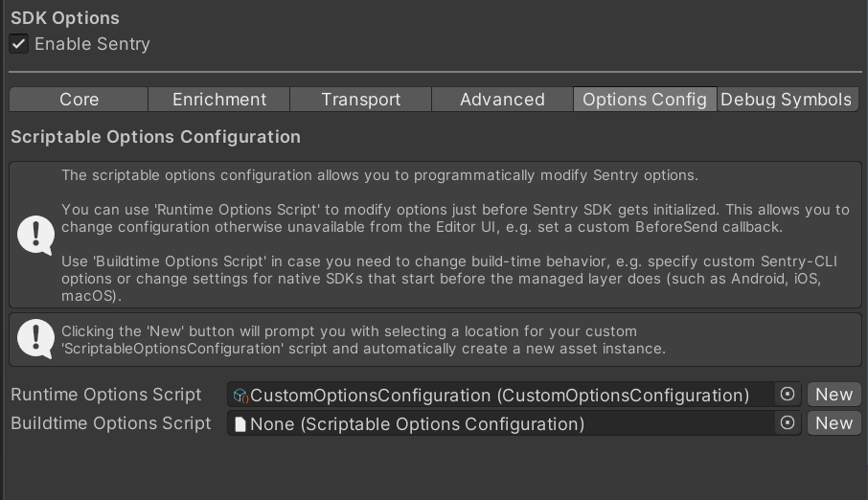868x500 pixels.
Task: Click the info icon in the scriptable options help box
Action: (36, 235)
